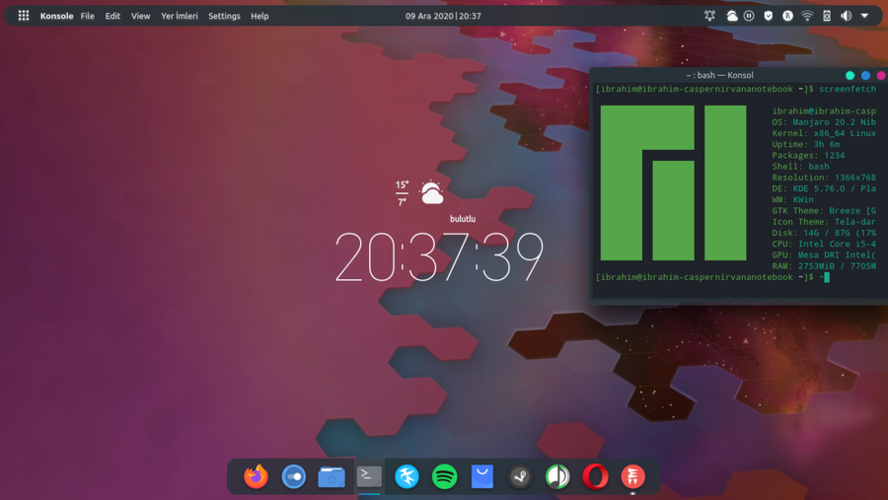
Task: Click the pause media tray icon
Action: click(x=749, y=16)
